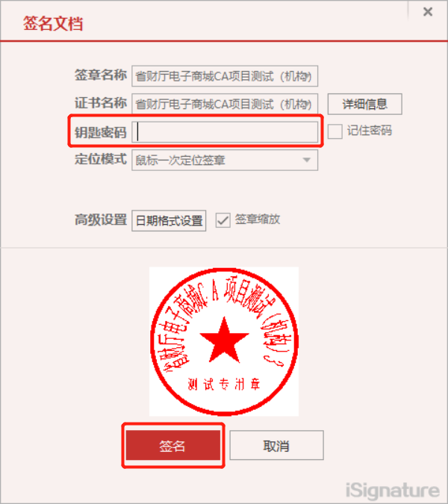This screenshot has width=448, height=504.
Task: Confirm with the red 签名 button
Action: 173,445
